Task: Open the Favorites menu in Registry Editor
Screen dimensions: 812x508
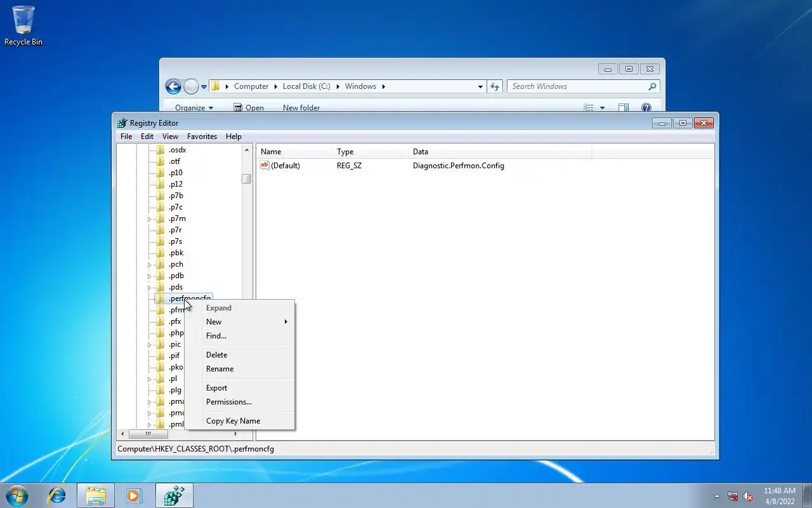Action: (x=202, y=137)
